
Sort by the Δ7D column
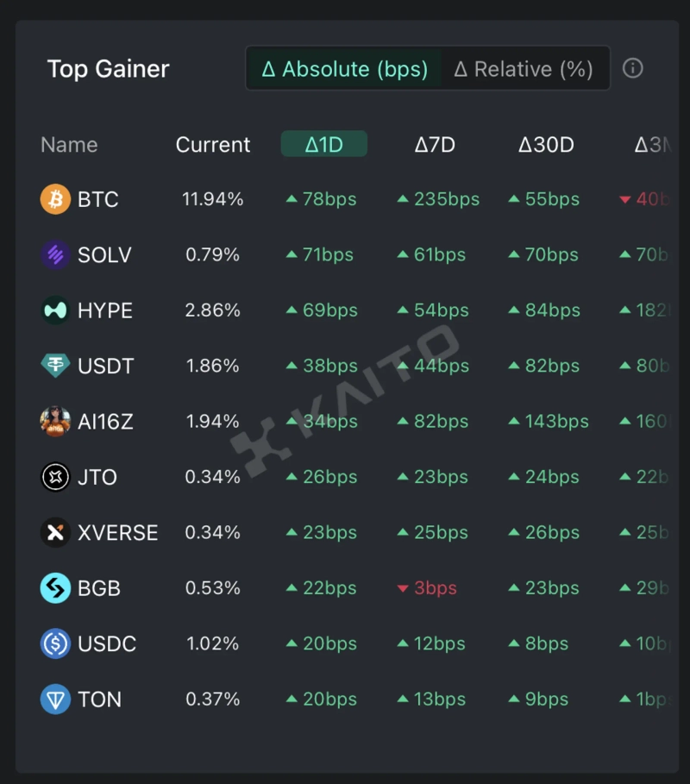click(x=435, y=144)
